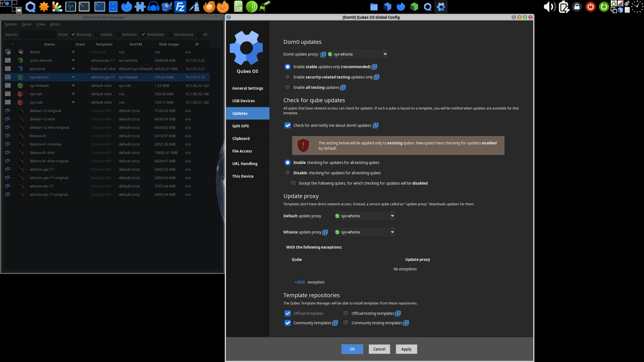This screenshot has width=644, height=362.
Task: Open the Qubes application menu icon
Action: 30,7
